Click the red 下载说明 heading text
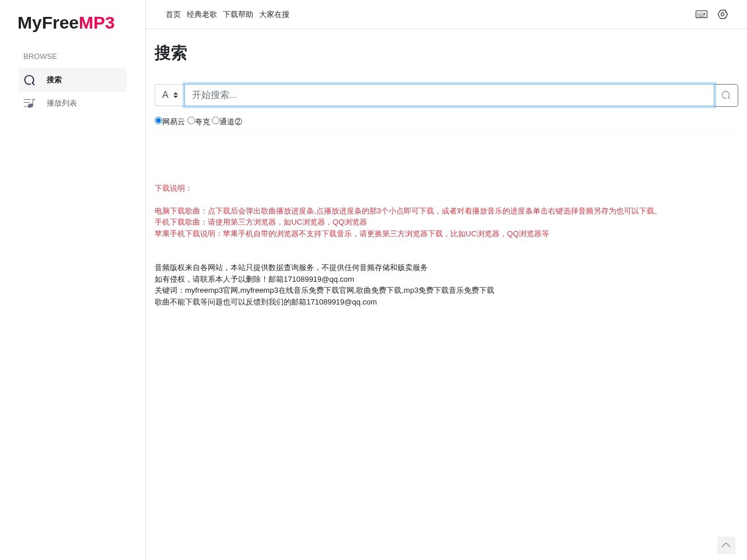The image size is (747, 560). 173,188
